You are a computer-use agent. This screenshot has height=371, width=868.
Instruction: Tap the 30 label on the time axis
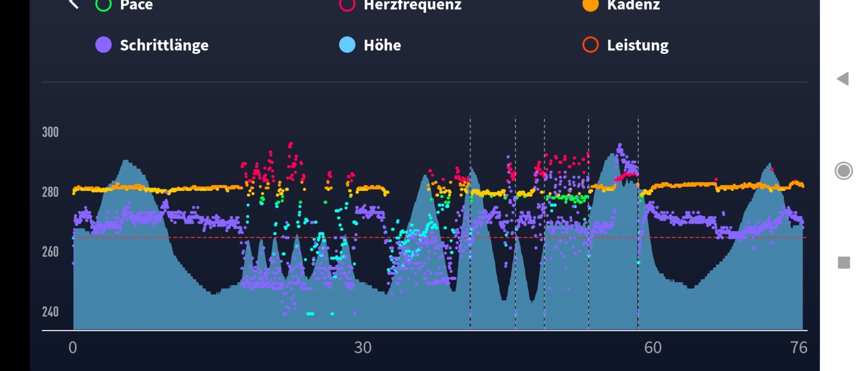[363, 347]
